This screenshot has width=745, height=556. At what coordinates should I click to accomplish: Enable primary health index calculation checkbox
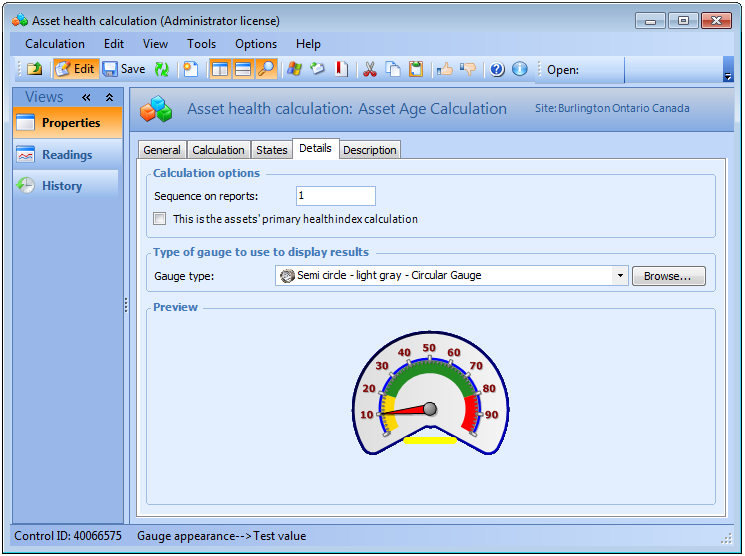click(x=160, y=219)
